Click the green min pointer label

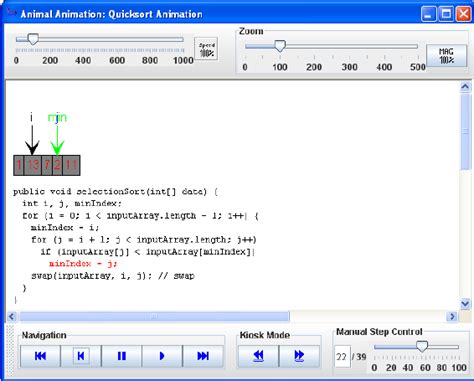[57, 117]
